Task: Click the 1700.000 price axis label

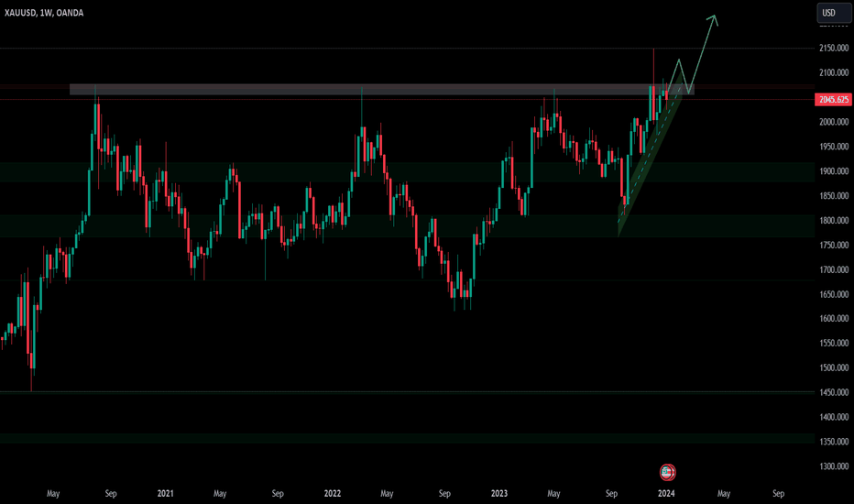Action: 834,269
